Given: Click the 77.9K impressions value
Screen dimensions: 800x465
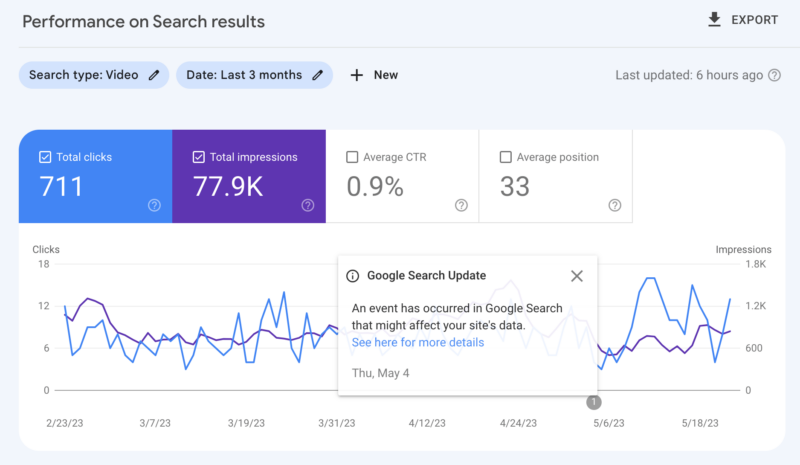Looking at the screenshot, I should tap(228, 186).
